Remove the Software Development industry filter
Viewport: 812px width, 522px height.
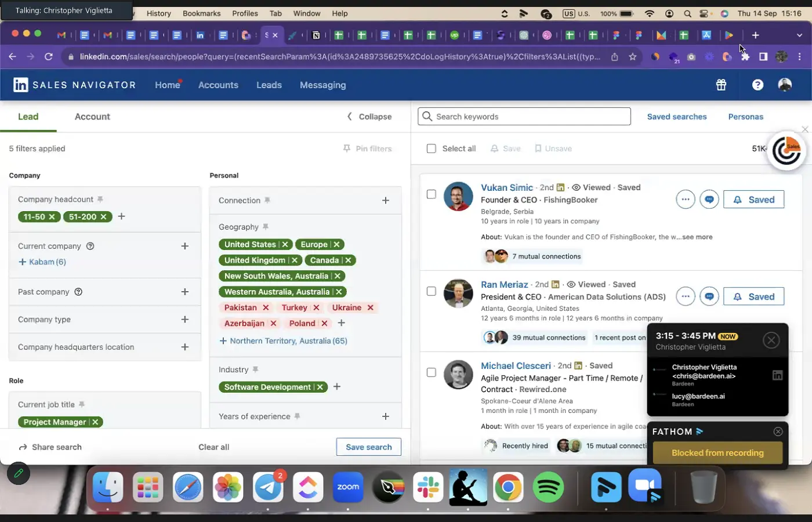[320, 387]
